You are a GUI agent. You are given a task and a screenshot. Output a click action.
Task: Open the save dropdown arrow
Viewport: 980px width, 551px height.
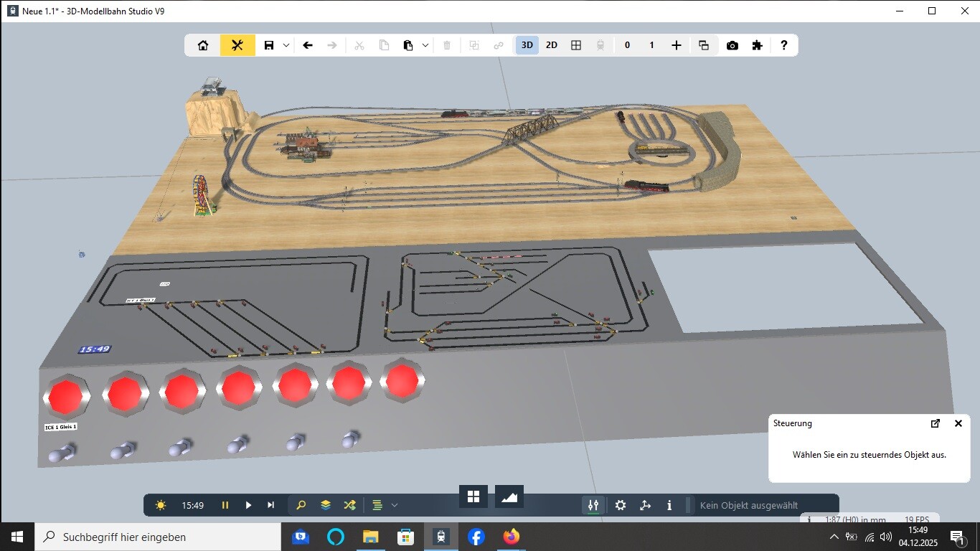pos(286,45)
